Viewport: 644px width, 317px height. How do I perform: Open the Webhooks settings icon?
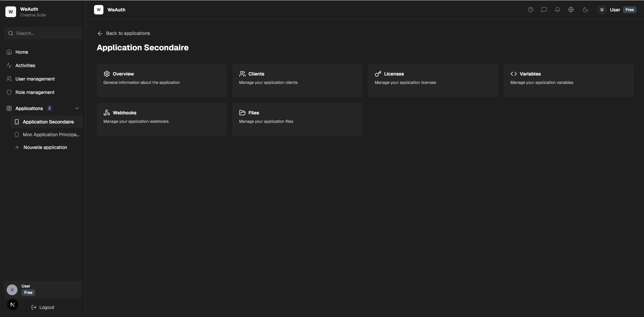tap(106, 113)
